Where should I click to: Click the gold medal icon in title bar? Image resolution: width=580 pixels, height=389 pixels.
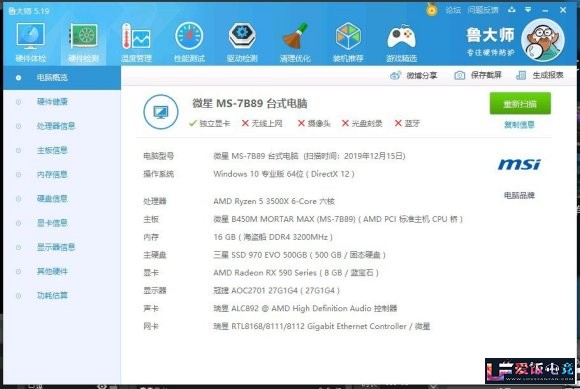pyautogui.click(x=431, y=9)
